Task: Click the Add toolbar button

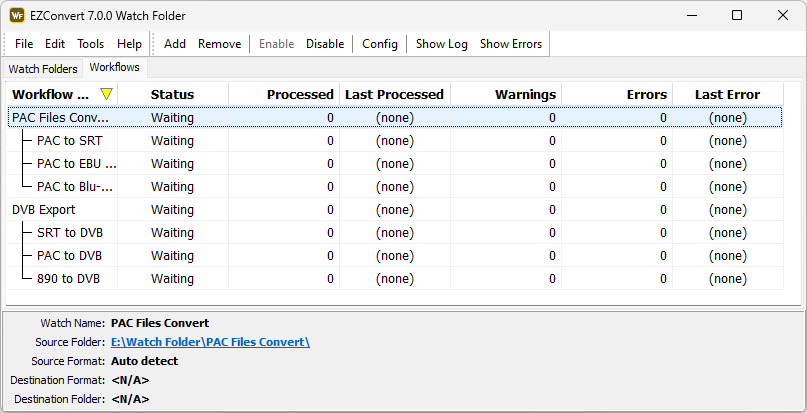Action: point(175,44)
